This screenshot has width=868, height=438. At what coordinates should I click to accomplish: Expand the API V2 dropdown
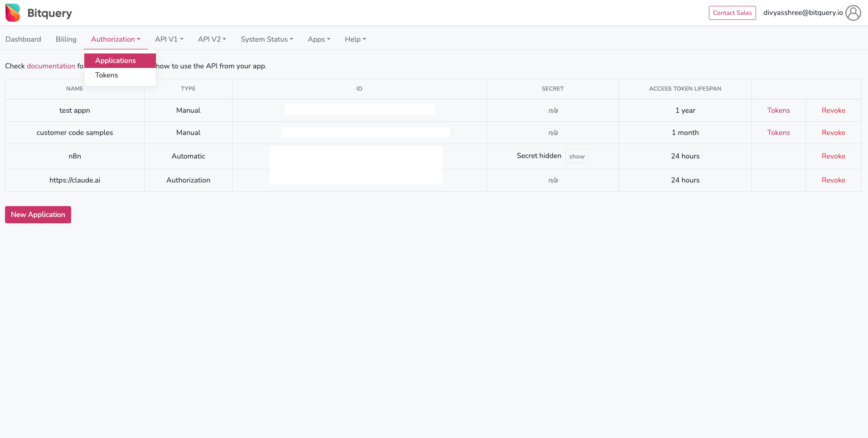(212, 39)
